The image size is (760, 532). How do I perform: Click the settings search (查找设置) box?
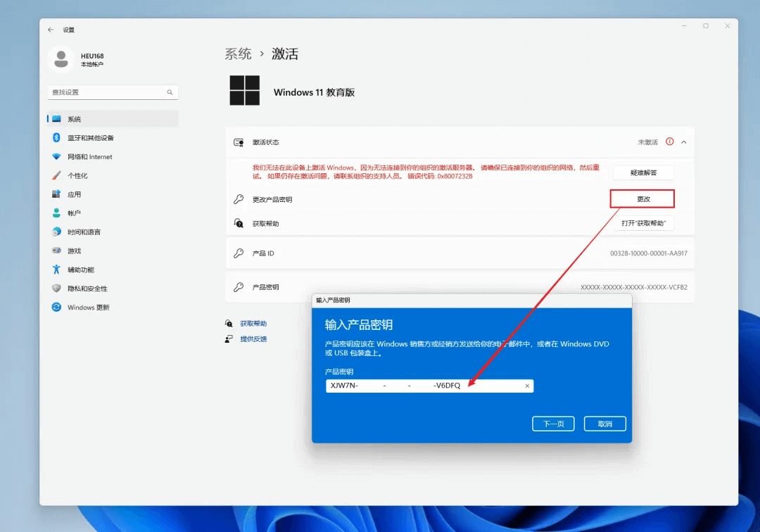point(113,92)
